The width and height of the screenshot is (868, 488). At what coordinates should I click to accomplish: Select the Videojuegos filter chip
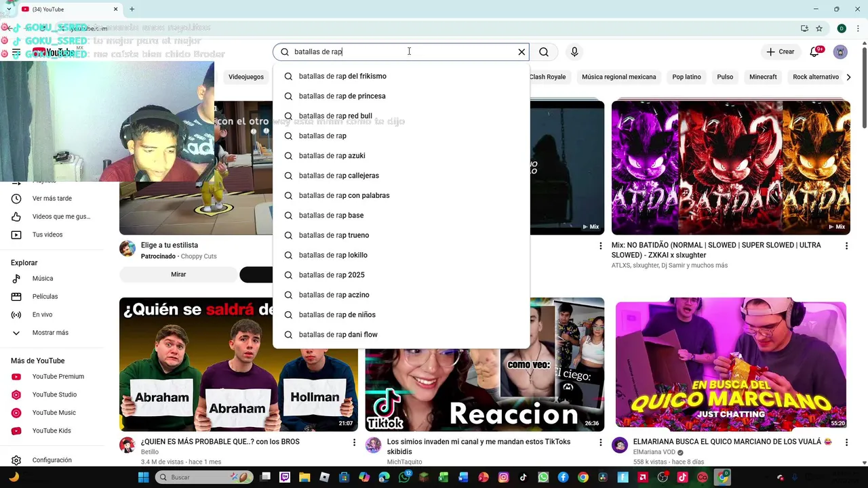[246, 77]
